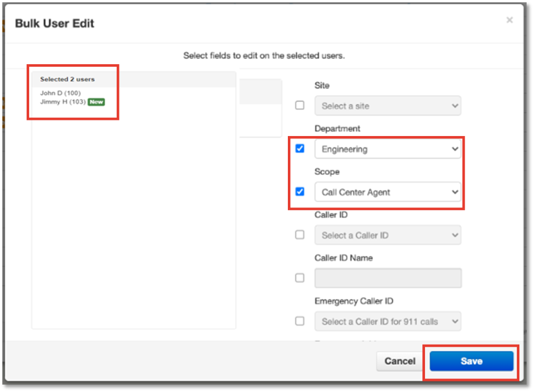Enable the Caller ID Name checkbox
This screenshot has width=534, height=392.
pyautogui.click(x=300, y=278)
